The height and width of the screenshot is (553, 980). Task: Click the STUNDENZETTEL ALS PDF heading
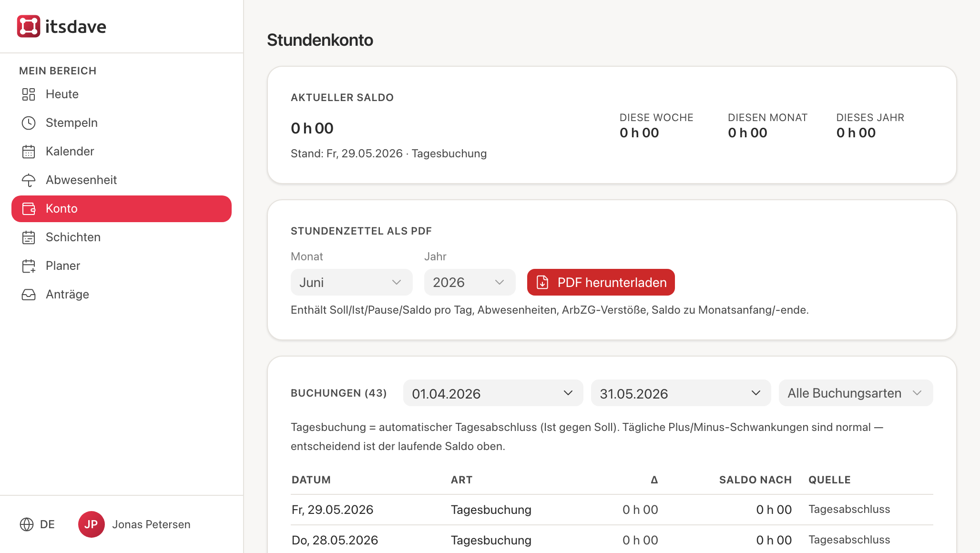coord(361,231)
